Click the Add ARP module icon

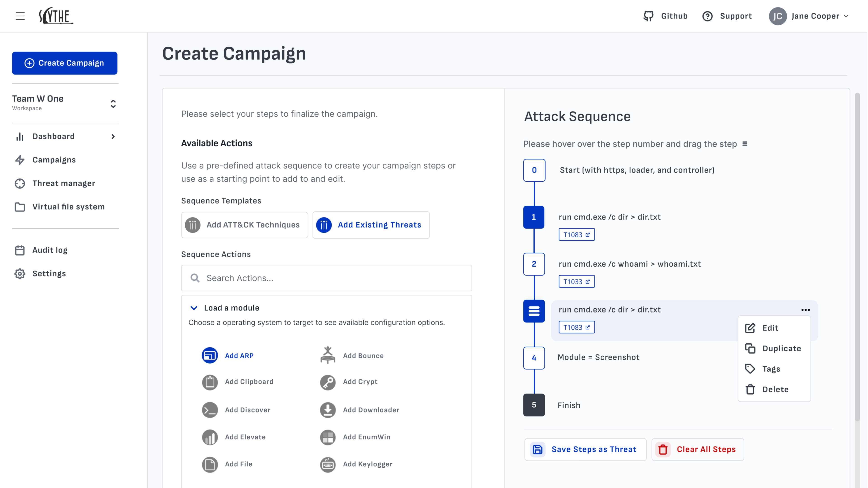click(x=210, y=355)
